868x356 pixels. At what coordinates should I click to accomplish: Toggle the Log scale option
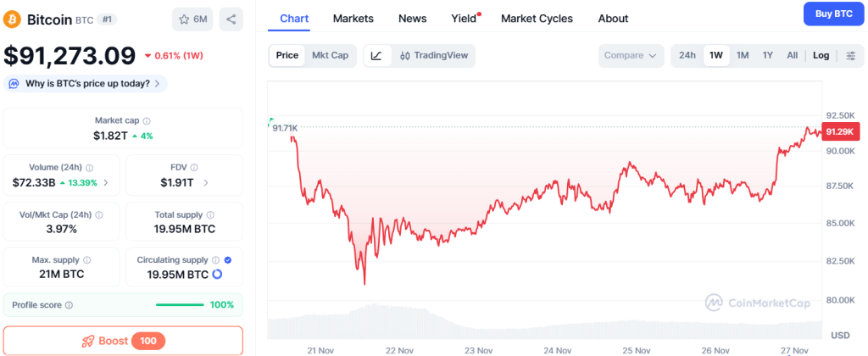(821, 56)
